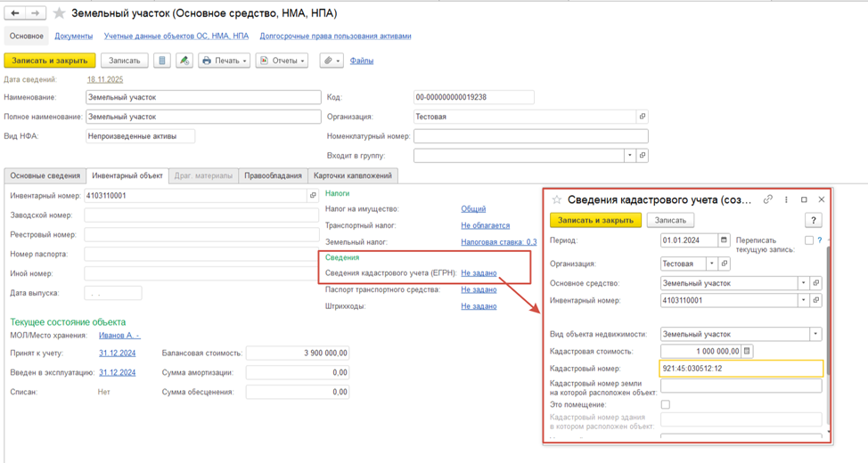Open Земельный налог Налоговая ставка link
Screen dimensions: 868x463
pyautogui.click(x=499, y=241)
